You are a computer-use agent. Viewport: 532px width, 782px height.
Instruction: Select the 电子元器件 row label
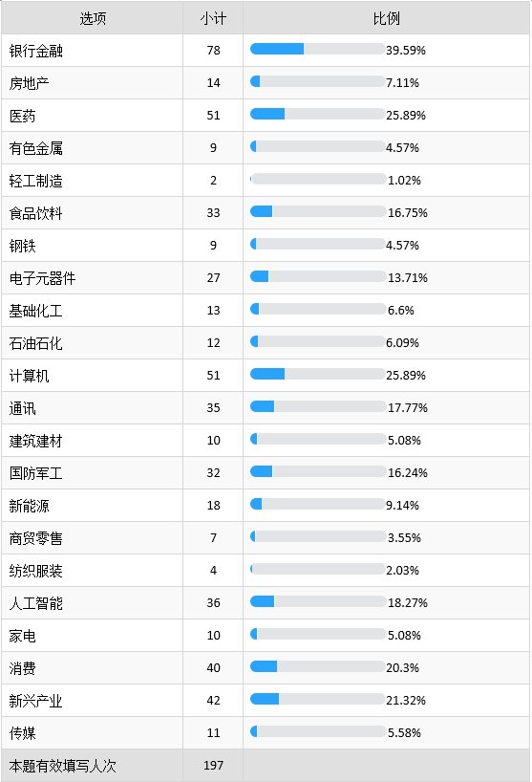pos(42,278)
